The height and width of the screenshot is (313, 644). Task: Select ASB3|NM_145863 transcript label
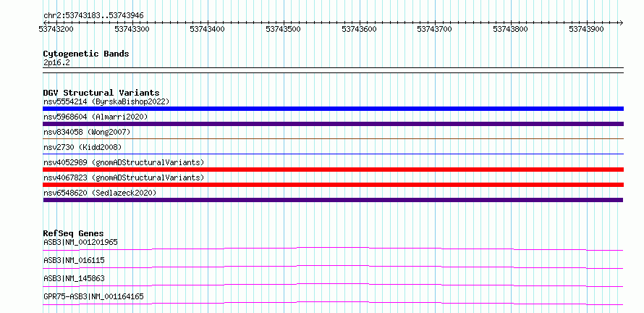[x=74, y=278]
